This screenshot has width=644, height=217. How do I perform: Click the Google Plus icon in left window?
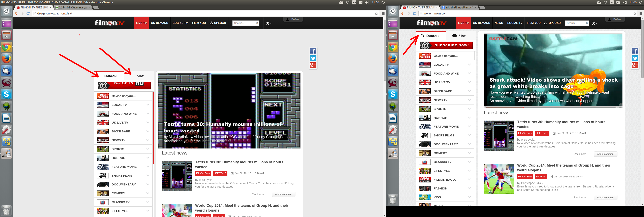(x=313, y=66)
